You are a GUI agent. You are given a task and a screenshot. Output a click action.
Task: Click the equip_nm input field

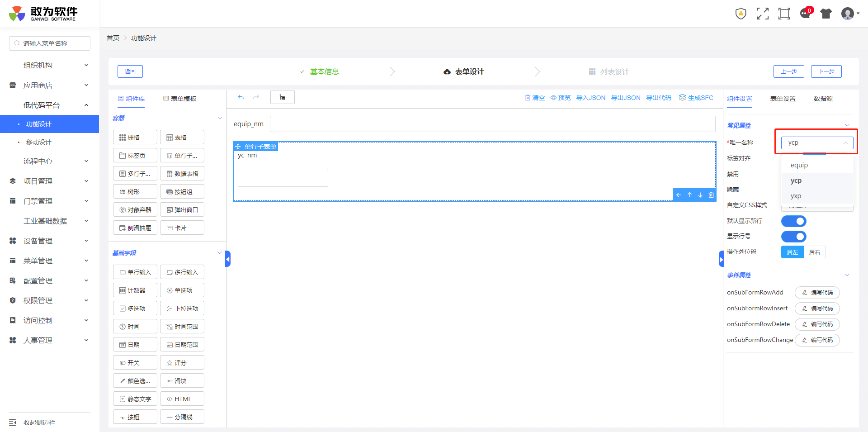(492, 124)
